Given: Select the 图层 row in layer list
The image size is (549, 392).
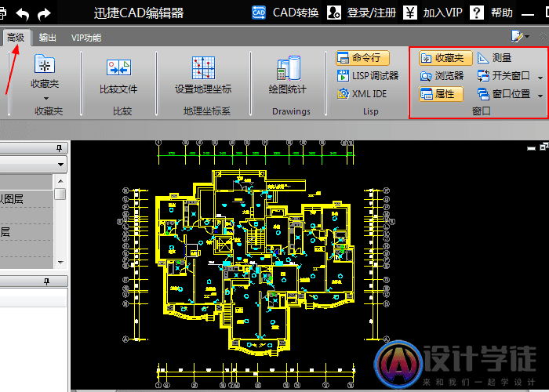Looking at the screenshot, I should (x=26, y=199).
